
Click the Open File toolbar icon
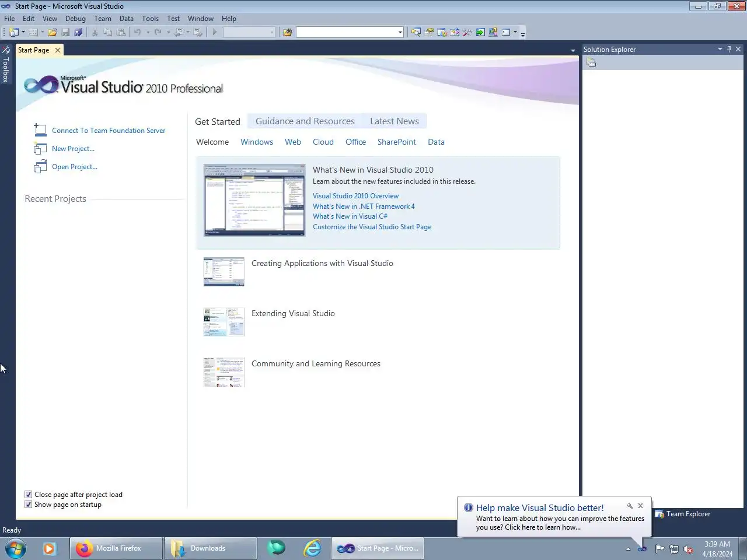tap(53, 32)
